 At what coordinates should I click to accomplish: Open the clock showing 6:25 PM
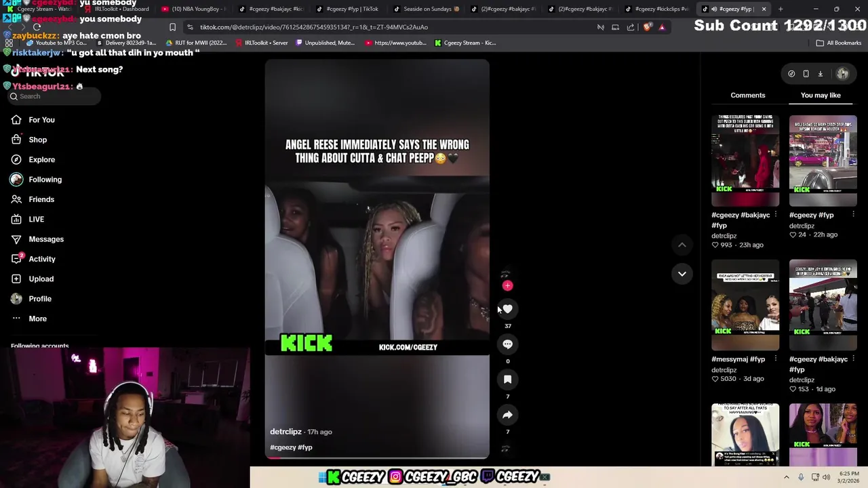(849, 477)
